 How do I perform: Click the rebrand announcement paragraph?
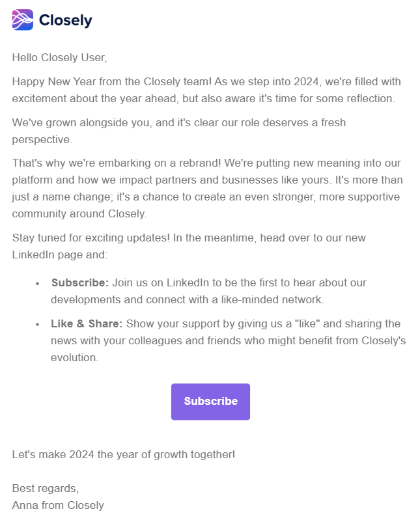tap(206, 189)
